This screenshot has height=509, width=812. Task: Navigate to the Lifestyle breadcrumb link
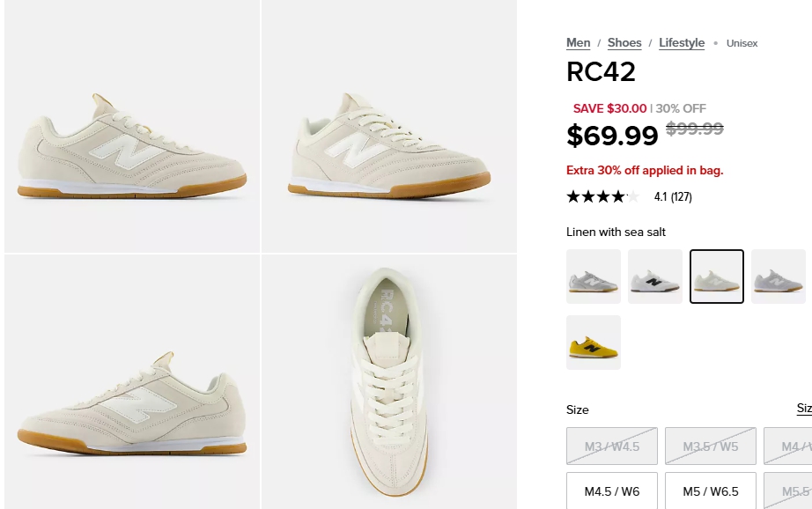pos(682,42)
